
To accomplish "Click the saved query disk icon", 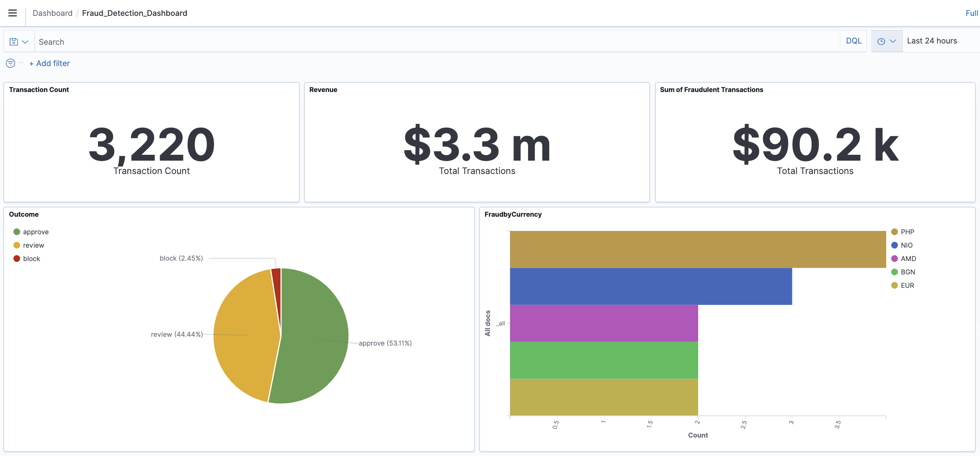I will (x=14, y=42).
